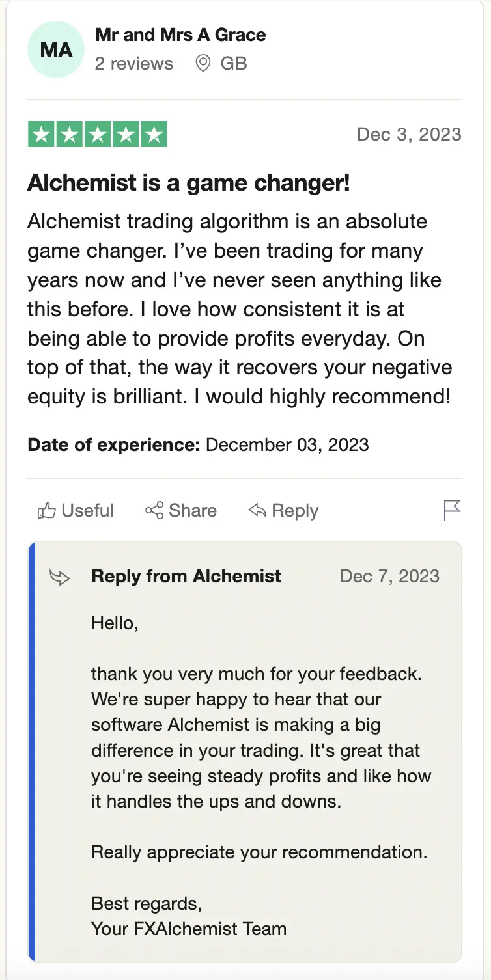Click the Reply arrow icon under the review

[x=257, y=511]
